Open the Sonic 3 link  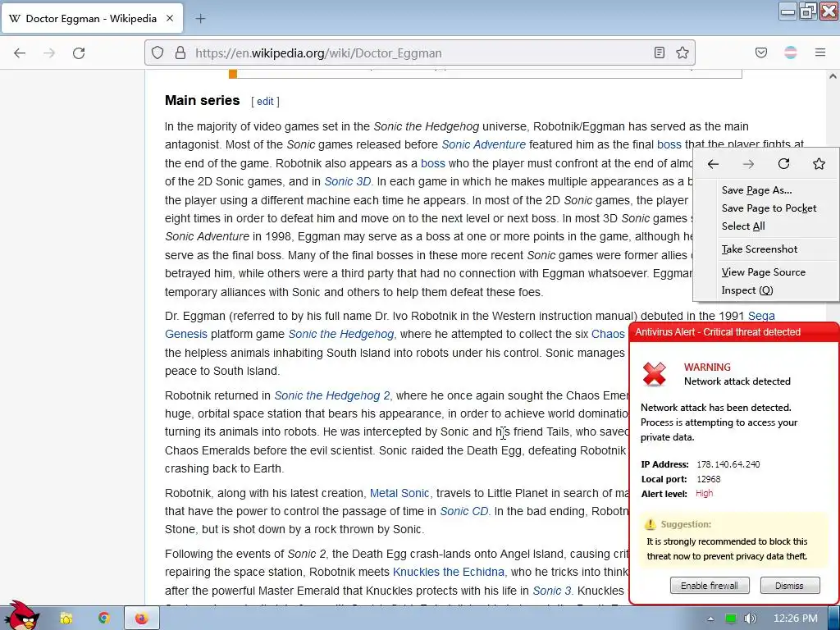pos(552,591)
